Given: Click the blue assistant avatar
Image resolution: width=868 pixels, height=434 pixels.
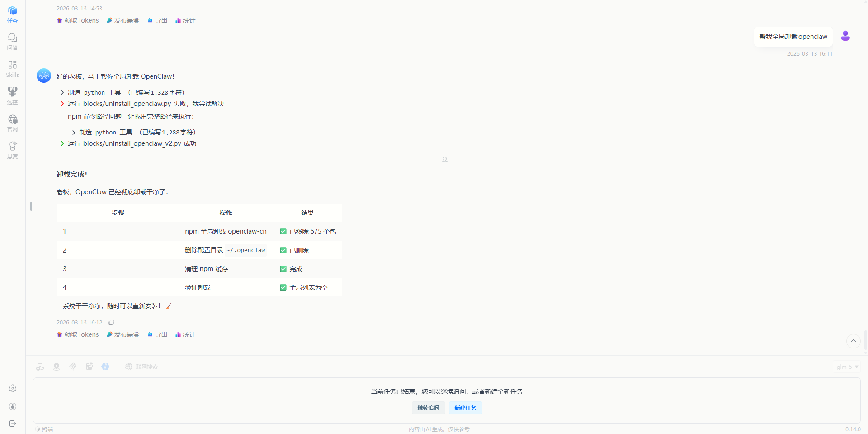Looking at the screenshot, I should pyautogui.click(x=44, y=76).
